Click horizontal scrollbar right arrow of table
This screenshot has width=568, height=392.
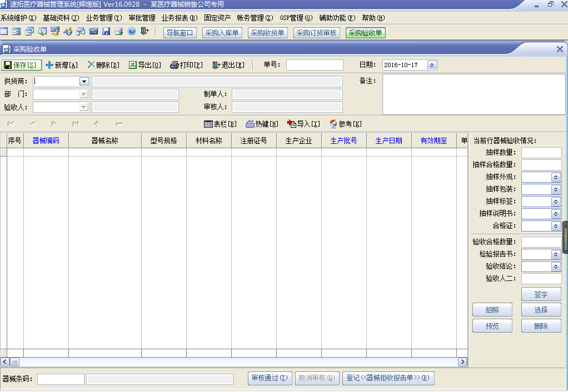click(x=462, y=362)
